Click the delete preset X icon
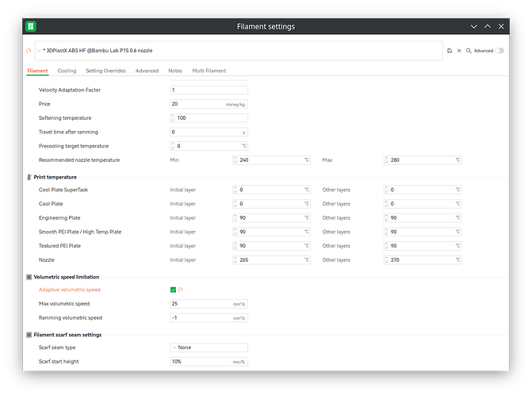532x396 pixels. (x=459, y=51)
